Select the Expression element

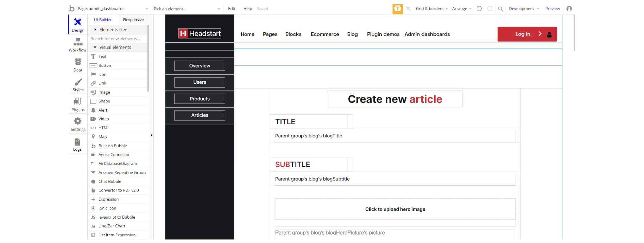[118, 199]
